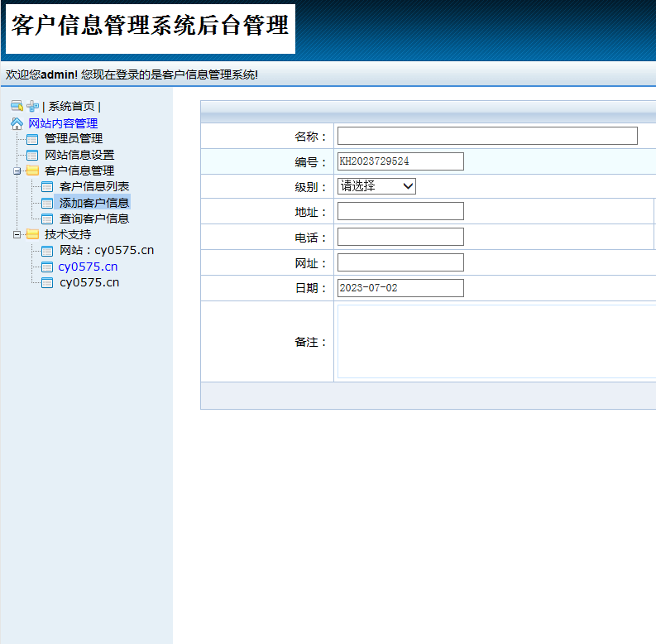Focus the 编号 field with KH2023729524
The width and height of the screenshot is (656, 644).
coord(400,161)
